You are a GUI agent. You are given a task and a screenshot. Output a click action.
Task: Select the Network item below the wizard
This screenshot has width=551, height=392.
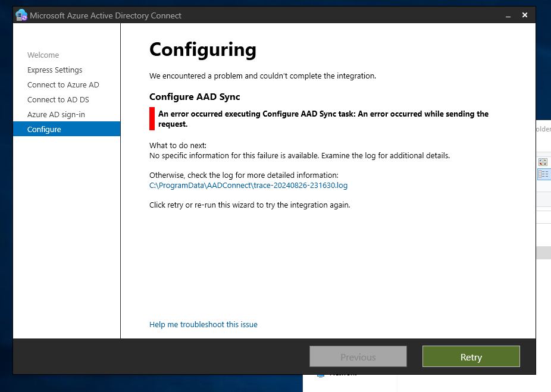(x=345, y=375)
